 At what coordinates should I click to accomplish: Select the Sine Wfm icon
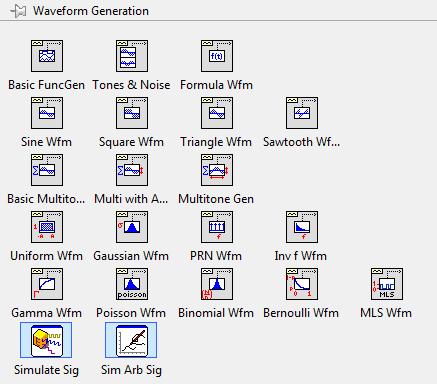47,113
